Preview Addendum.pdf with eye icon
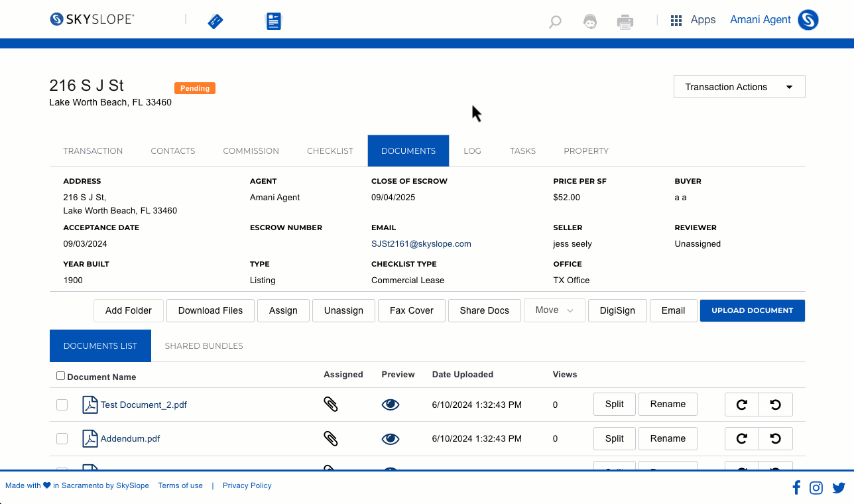854x504 pixels. [391, 438]
